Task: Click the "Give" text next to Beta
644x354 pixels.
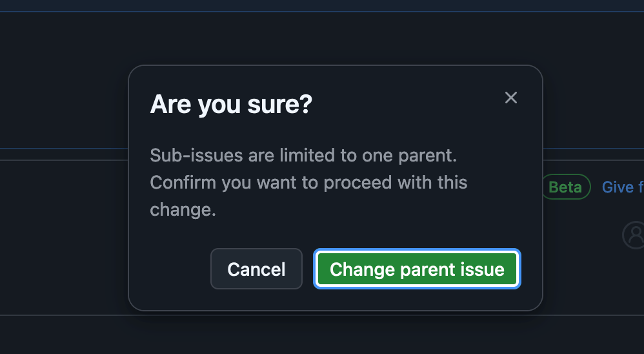Action: tap(618, 187)
